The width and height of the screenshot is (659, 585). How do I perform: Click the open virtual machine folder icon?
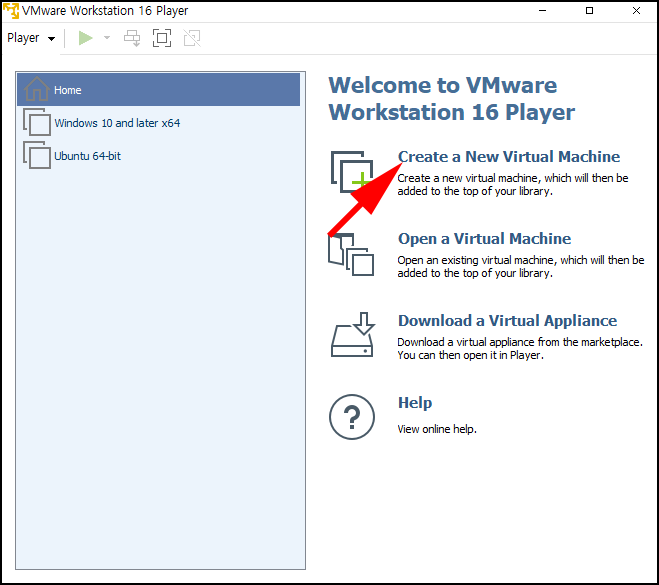pos(351,254)
